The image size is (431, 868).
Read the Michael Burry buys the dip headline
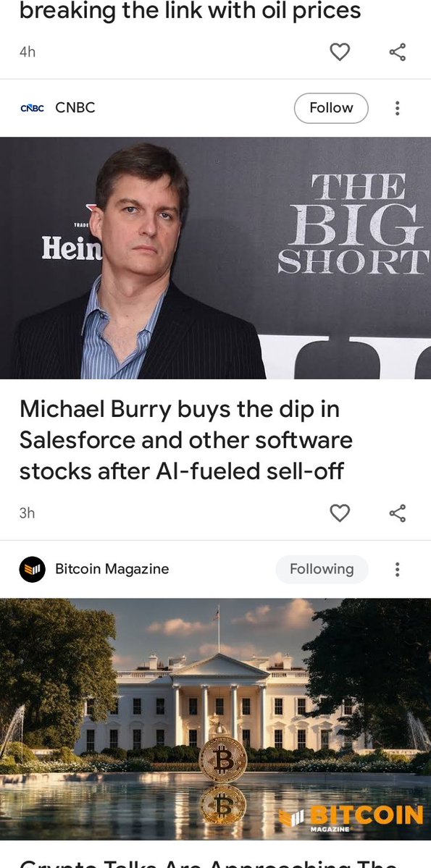point(186,441)
